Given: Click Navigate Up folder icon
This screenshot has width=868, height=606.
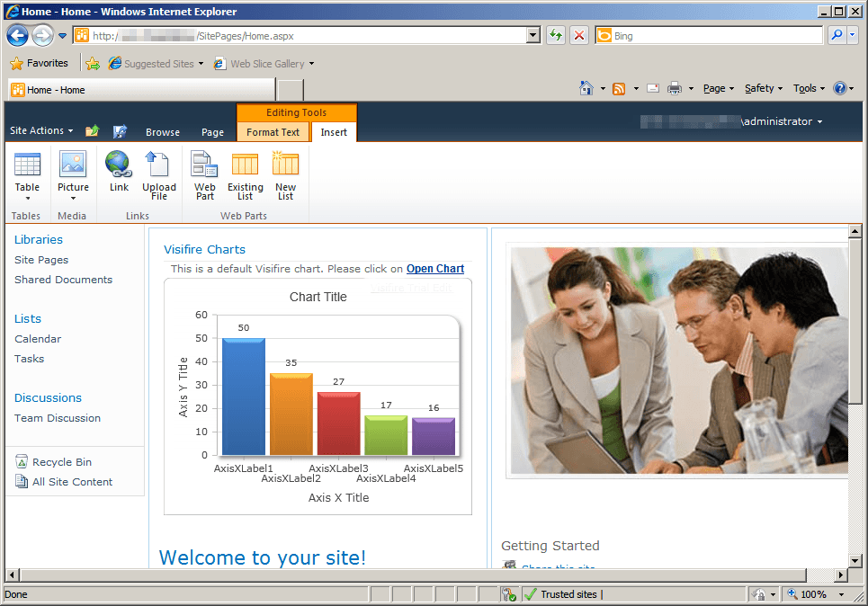Looking at the screenshot, I should click(92, 131).
